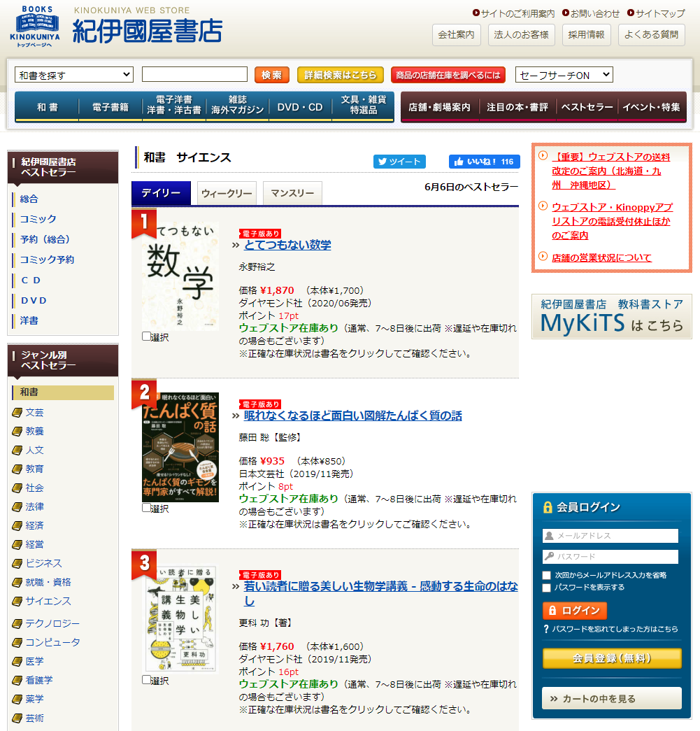The width and height of the screenshot is (700, 731).
Task: Enable 次回からメールアドレス入力を省略 checkbox
Action: click(x=547, y=575)
